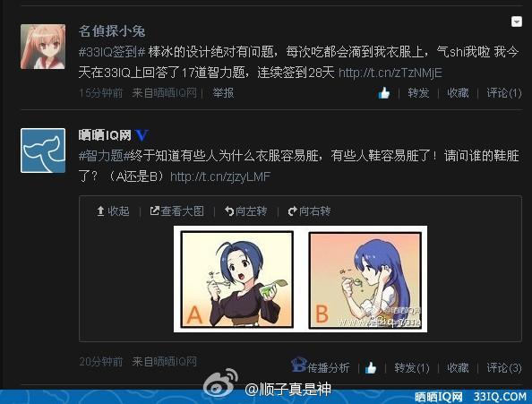Click 举报 to report the first post
The height and width of the screenshot is (404, 532).
(223, 92)
